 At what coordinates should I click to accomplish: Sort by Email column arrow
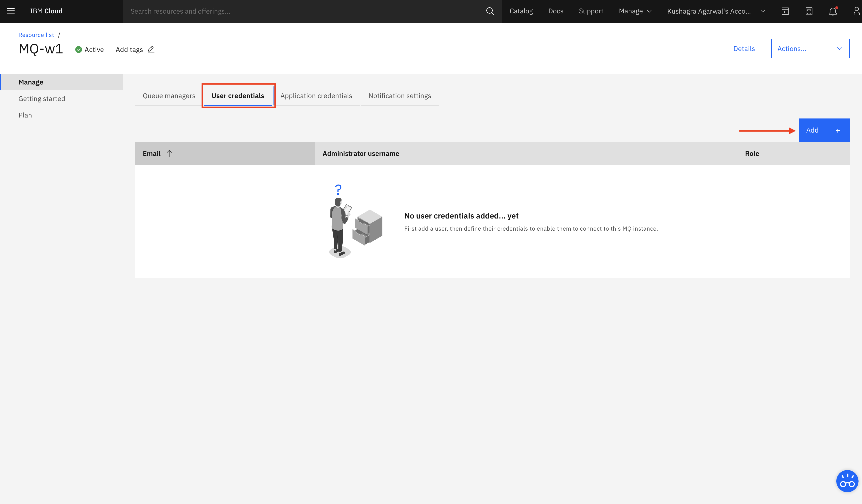coord(169,153)
